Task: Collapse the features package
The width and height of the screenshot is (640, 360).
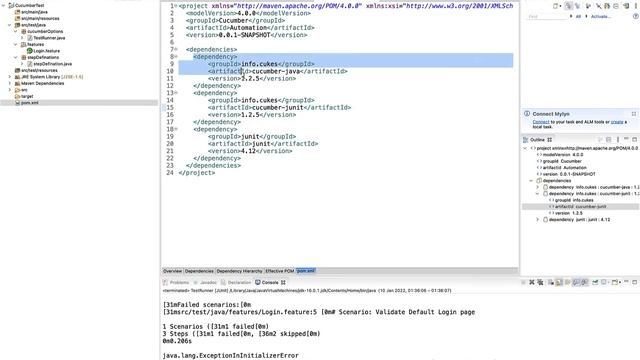Action: (16, 44)
